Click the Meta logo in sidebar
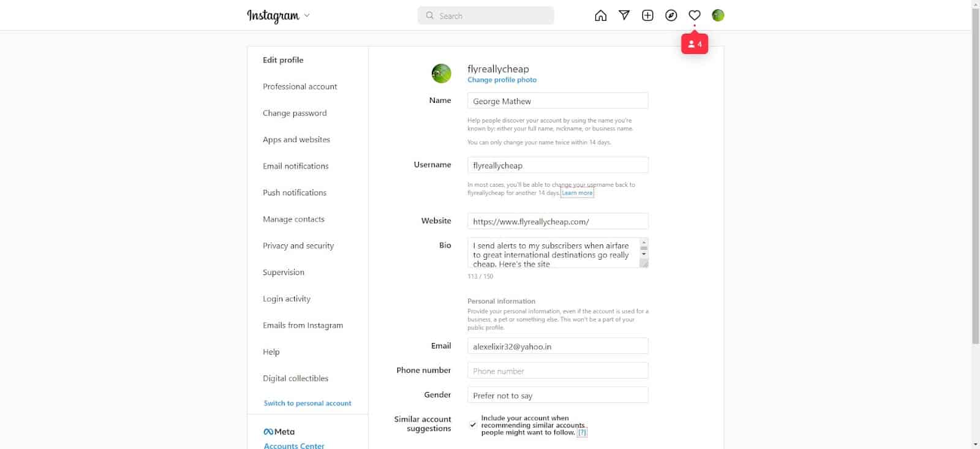Screen dimensions: 980x449 click(x=279, y=432)
